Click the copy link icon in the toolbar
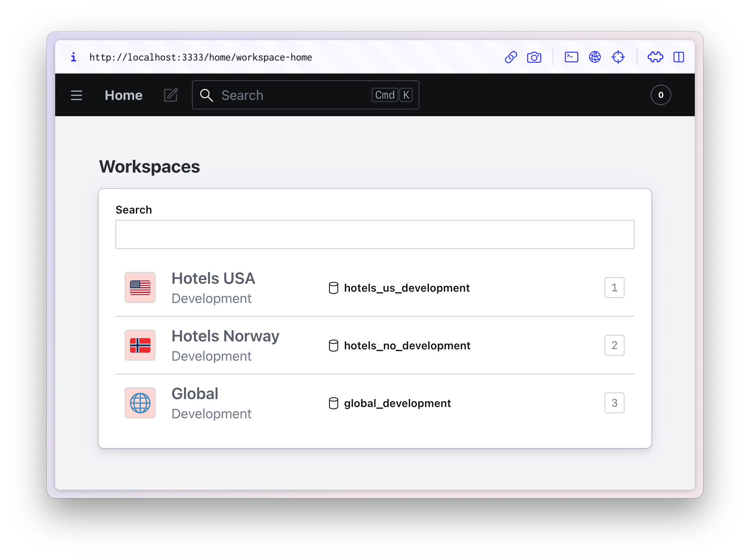 click(511, 57)
